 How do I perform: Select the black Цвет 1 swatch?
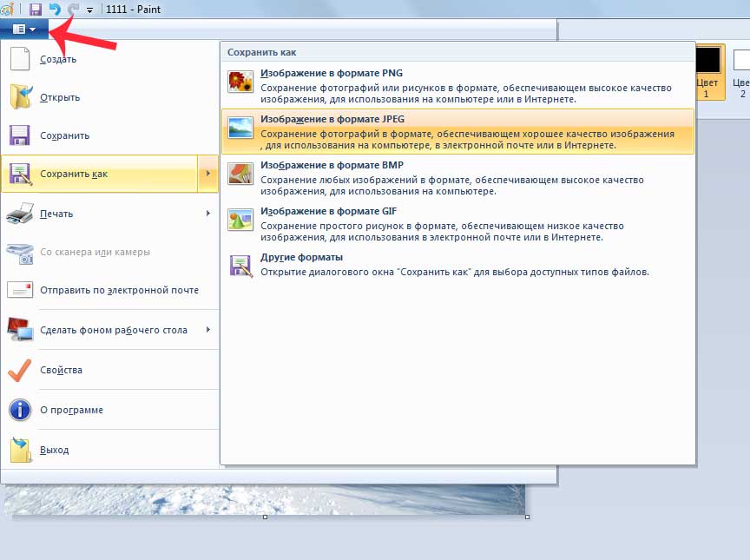pyautogui.click(x=708, y=62)
